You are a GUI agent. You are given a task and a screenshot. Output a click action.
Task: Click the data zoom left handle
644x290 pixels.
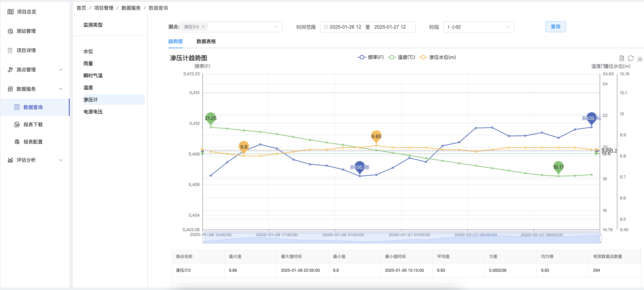(x=204, y=238)
